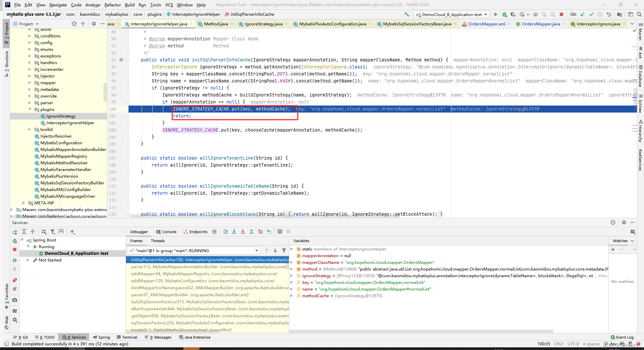
Task: Switch to Threads tab
Action: click(158, 240)
